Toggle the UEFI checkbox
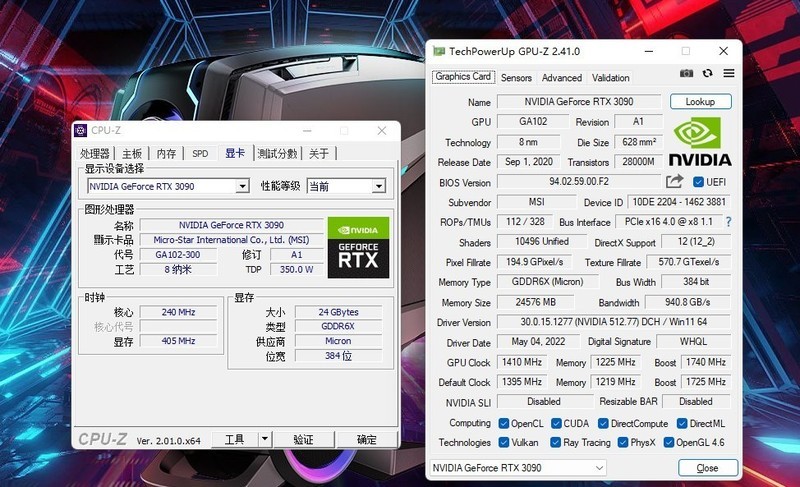The width and height of the screenshot is (800, 487). tap(697, 182)
